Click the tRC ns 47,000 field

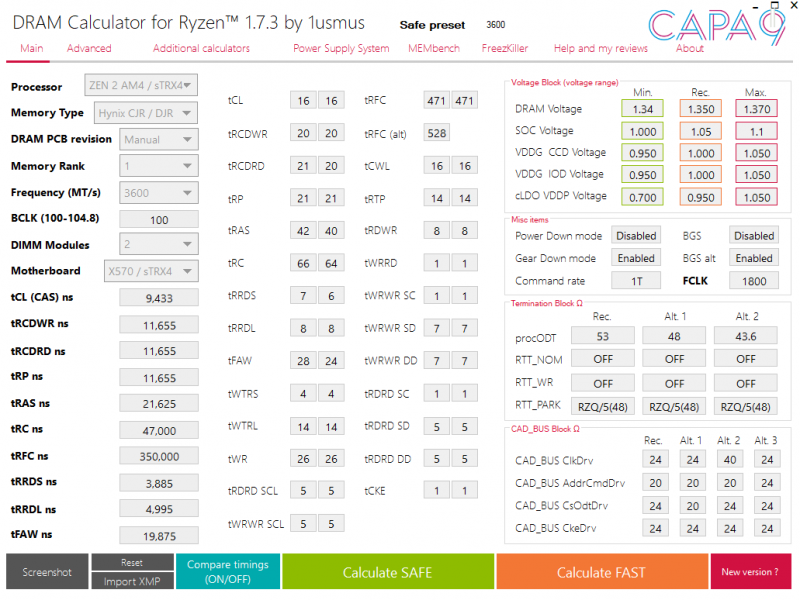click(159, 430)
